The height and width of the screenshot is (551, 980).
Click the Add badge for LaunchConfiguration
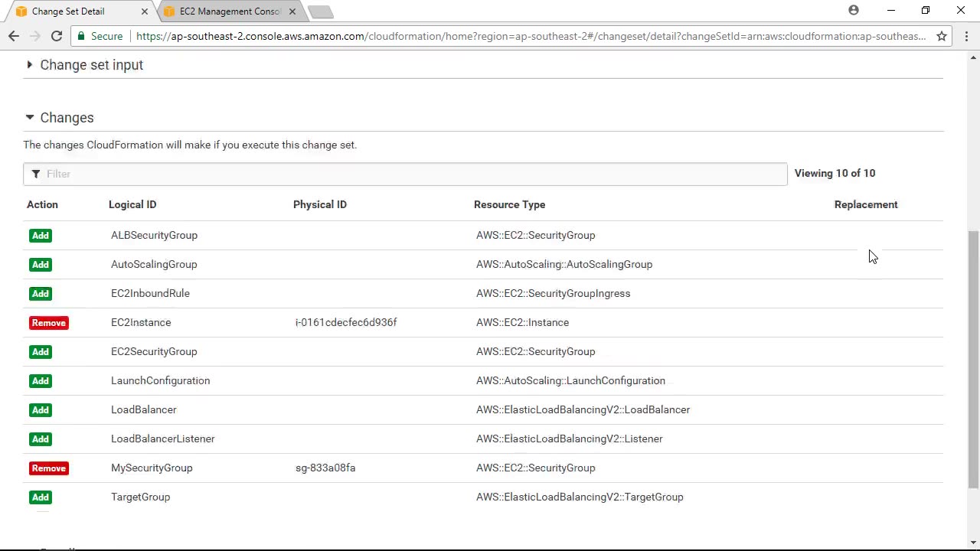point(41,381)
